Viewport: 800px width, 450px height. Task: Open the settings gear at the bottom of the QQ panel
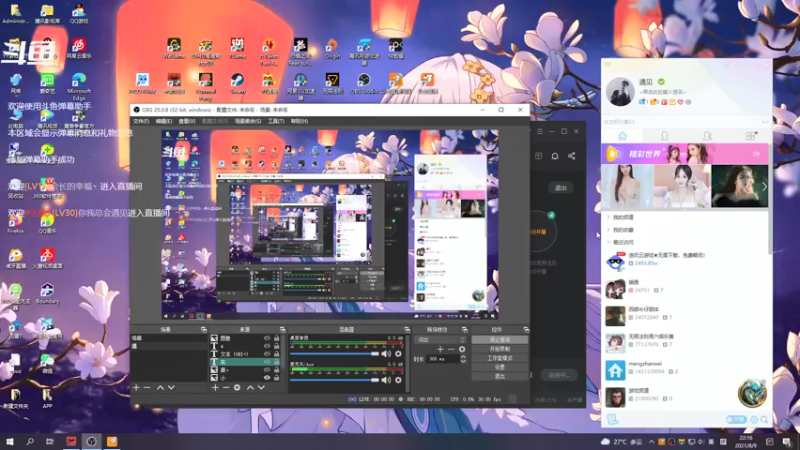[754, 419]
